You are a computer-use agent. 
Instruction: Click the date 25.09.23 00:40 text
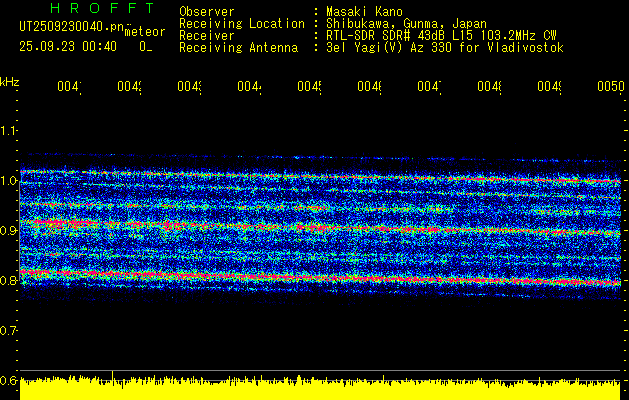[68, 47]
